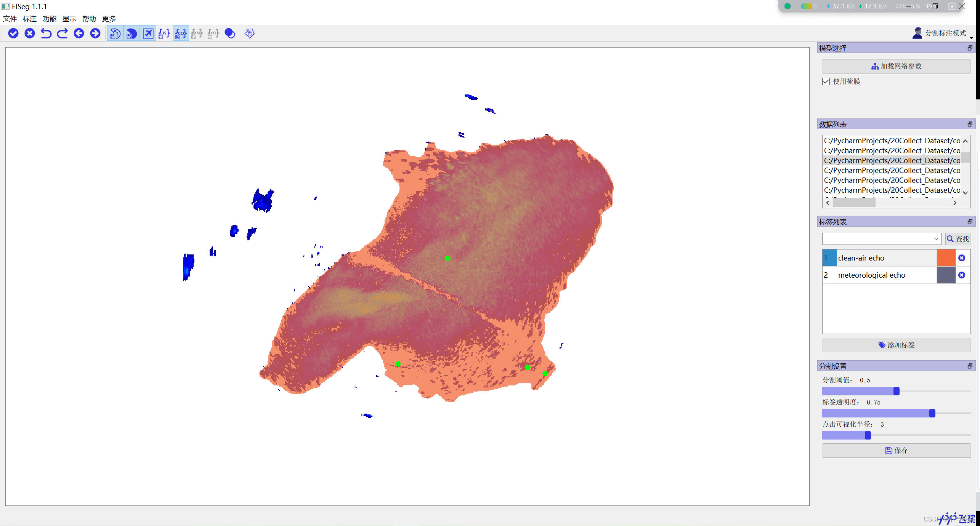This screenshot has width=980, height=526.
Task: Click the 加载网络参数 button
Action: tap(896, 66)
